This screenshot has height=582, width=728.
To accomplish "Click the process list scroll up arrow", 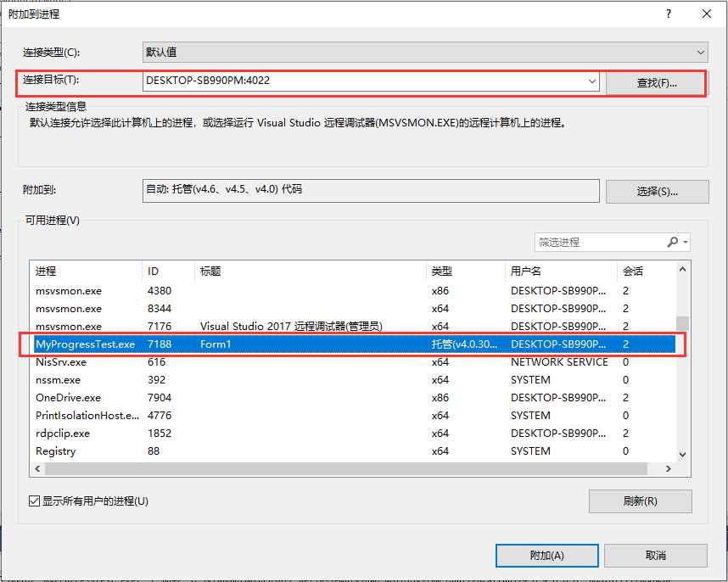I will pyautogui.click(x=682, y=269).
